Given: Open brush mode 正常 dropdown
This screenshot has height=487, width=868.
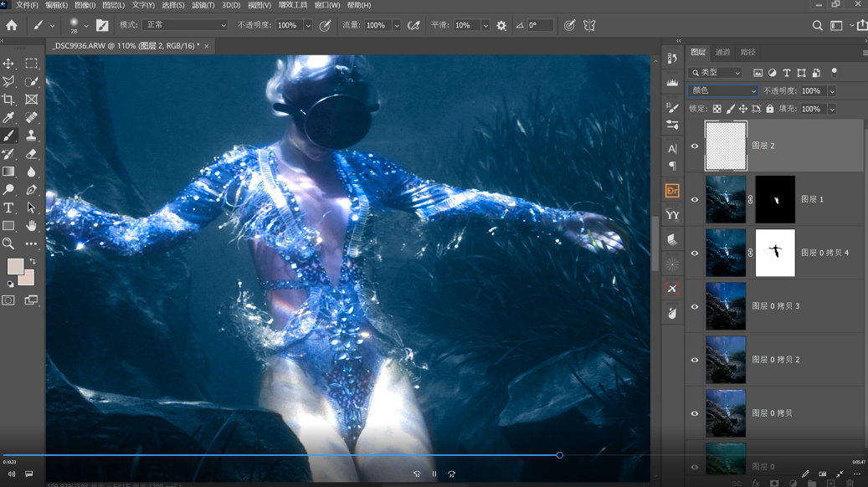Looking at the screenshot, I should [x=186, y=25].
